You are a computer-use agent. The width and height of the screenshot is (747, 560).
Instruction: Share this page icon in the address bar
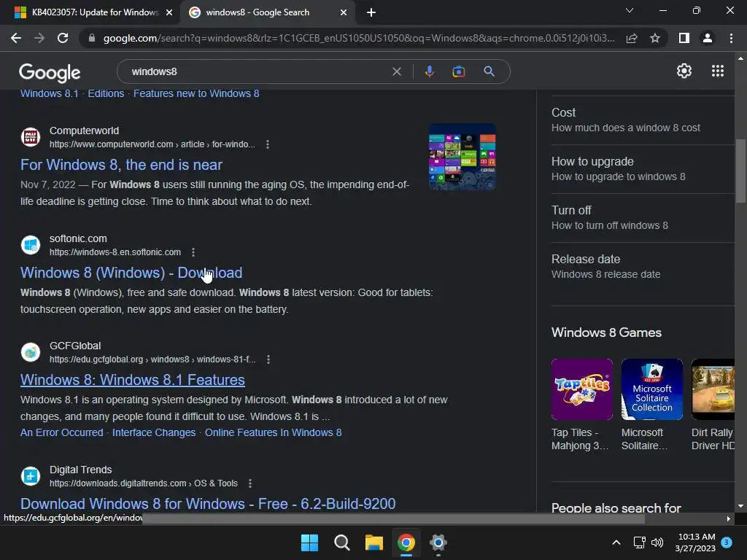(632, 38)
